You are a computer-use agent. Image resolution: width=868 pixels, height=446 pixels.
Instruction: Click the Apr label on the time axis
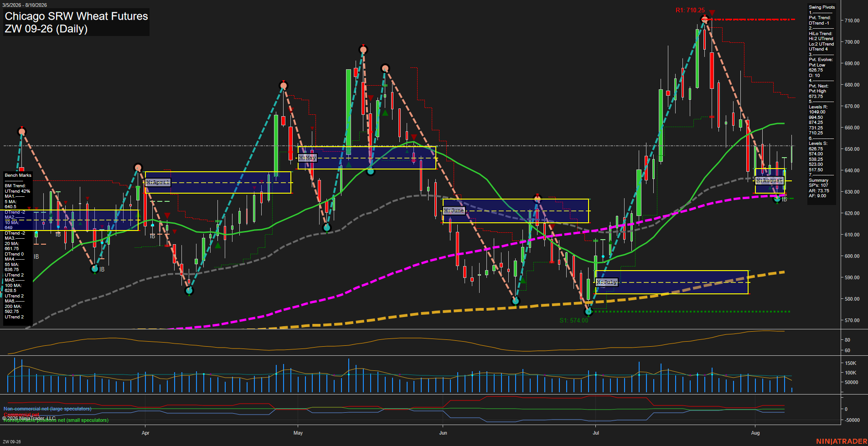tap(145, 433)
